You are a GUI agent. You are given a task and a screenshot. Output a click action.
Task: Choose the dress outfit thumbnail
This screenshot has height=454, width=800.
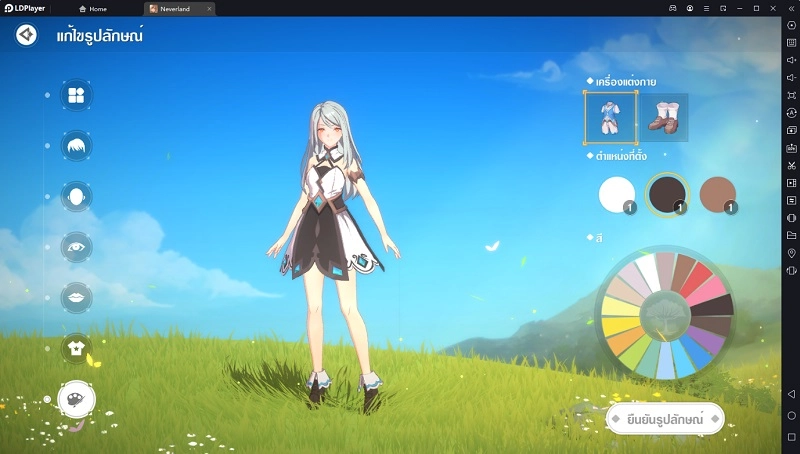pos(611,118)
